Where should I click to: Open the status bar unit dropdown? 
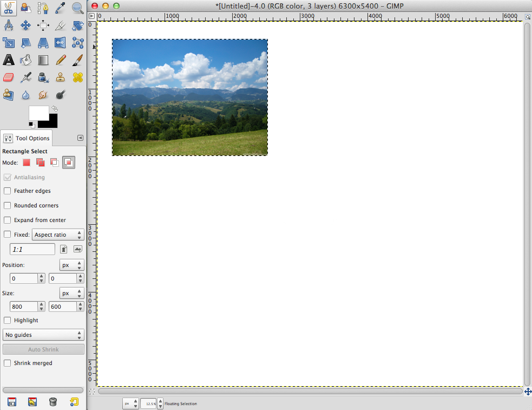(x=130, y=404)
